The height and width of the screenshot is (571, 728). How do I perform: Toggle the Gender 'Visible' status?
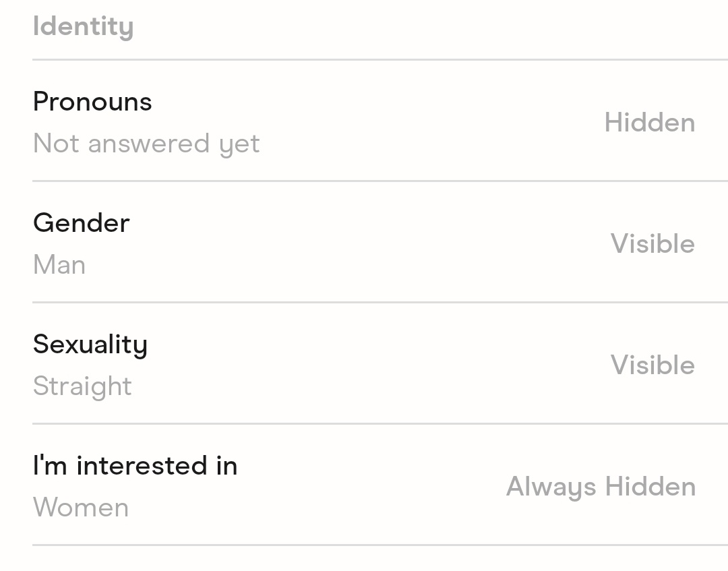[x=653, y=244]
